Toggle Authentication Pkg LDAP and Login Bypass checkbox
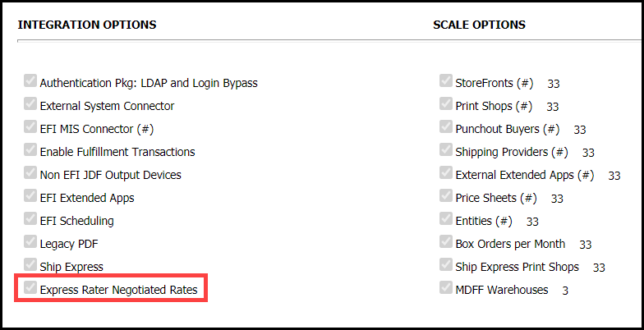Image resolution: width=644 pixels, height=330 pixels. pyautogui.click(x=30, y=81)
